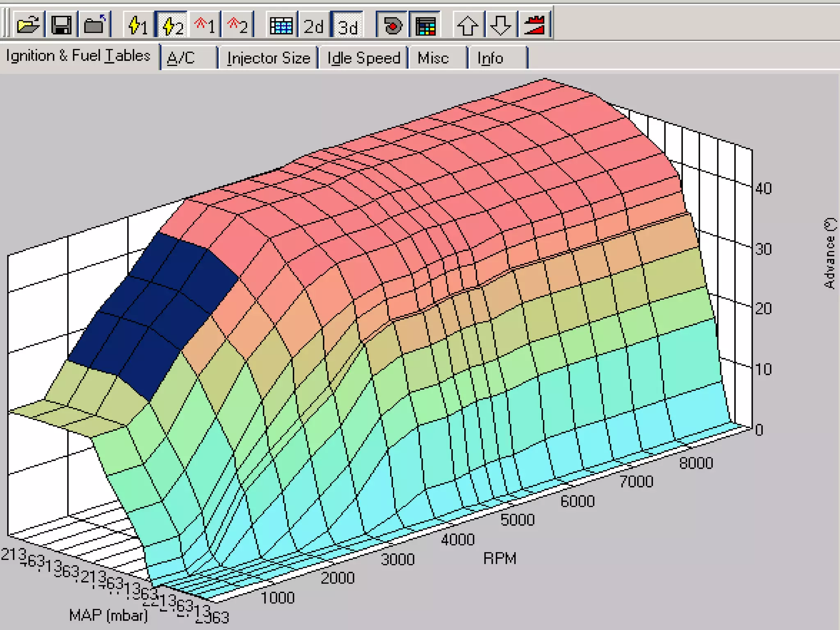
Task: Open the Injector Size tab
Action: pyautogui.click(x=269, y=58)
